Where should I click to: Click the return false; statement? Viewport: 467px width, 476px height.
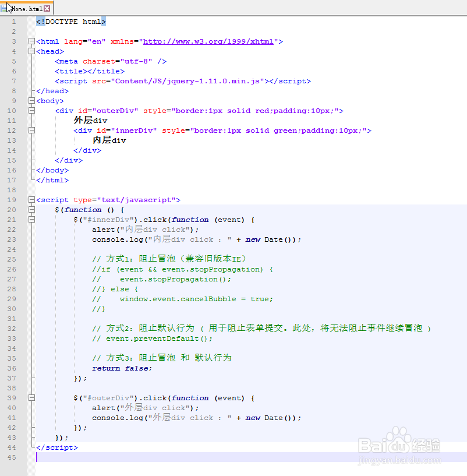point(122,368)
